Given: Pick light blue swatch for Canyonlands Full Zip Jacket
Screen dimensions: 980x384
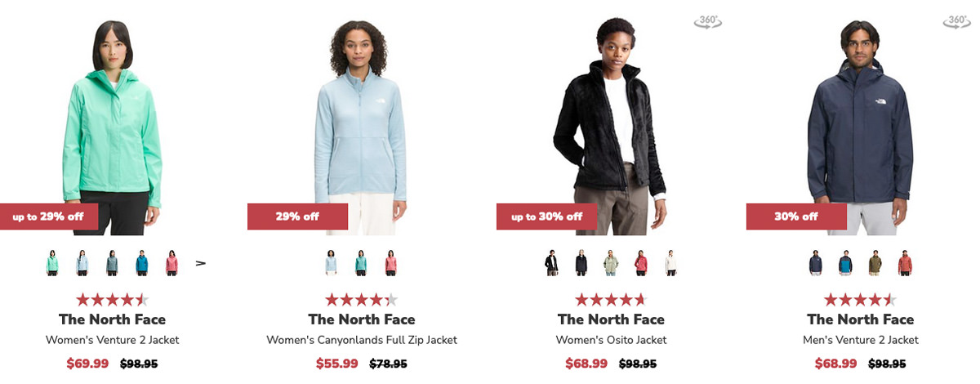Looking at the screenshot, I should point(331,263).
